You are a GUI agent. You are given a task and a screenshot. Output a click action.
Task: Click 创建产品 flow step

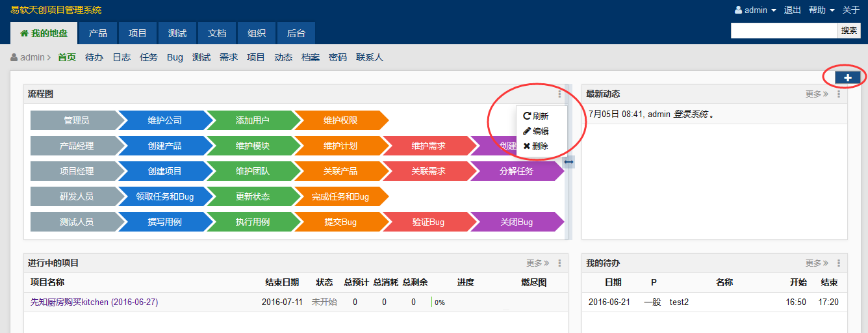pyautogui.click(x=165, y=146)
